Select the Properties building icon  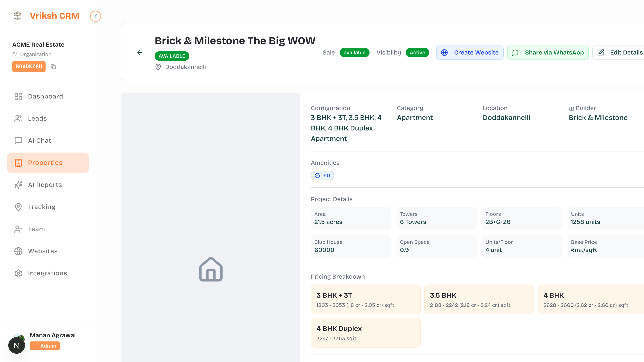pyautogui.click(x=18, y=163)
